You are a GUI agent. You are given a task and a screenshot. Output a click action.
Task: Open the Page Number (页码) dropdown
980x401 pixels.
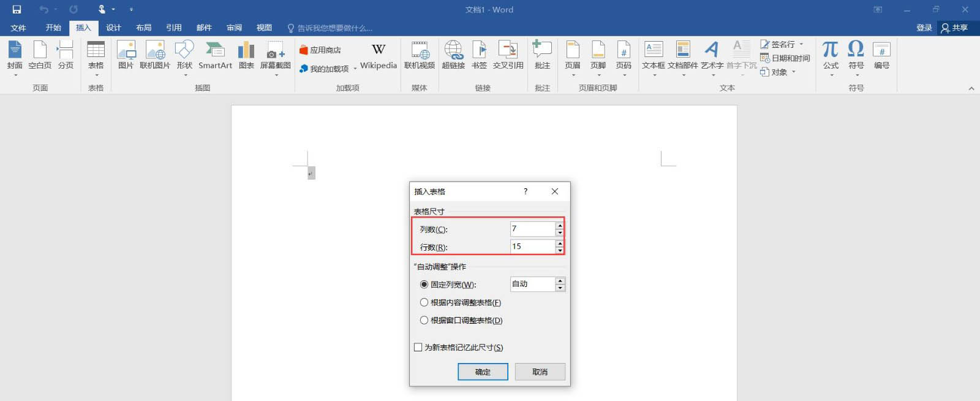coord(624,58)
